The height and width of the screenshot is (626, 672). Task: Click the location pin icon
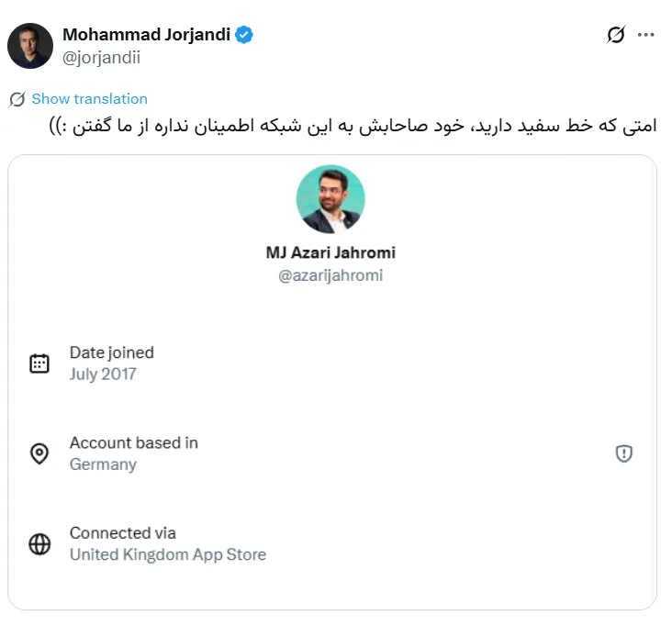point(39,453)
